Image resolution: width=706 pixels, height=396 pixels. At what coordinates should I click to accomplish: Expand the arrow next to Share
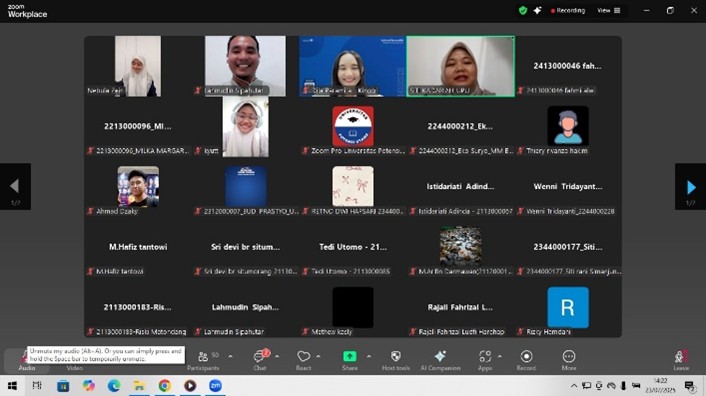[369, 356]
